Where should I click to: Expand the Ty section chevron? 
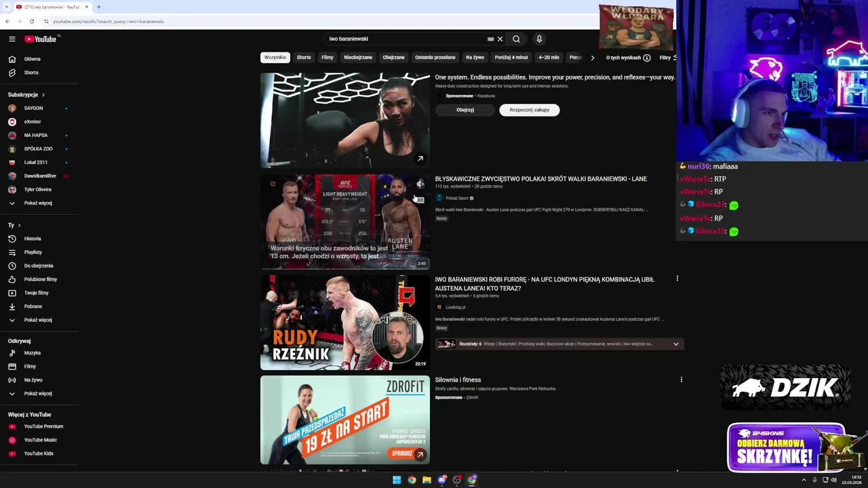[19, 225]
